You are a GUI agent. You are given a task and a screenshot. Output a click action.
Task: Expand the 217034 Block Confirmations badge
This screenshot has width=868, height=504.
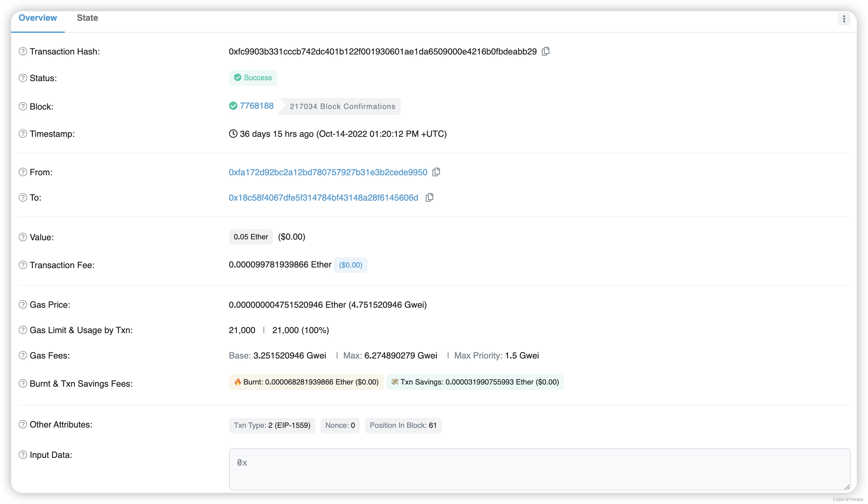click(341, 106)
